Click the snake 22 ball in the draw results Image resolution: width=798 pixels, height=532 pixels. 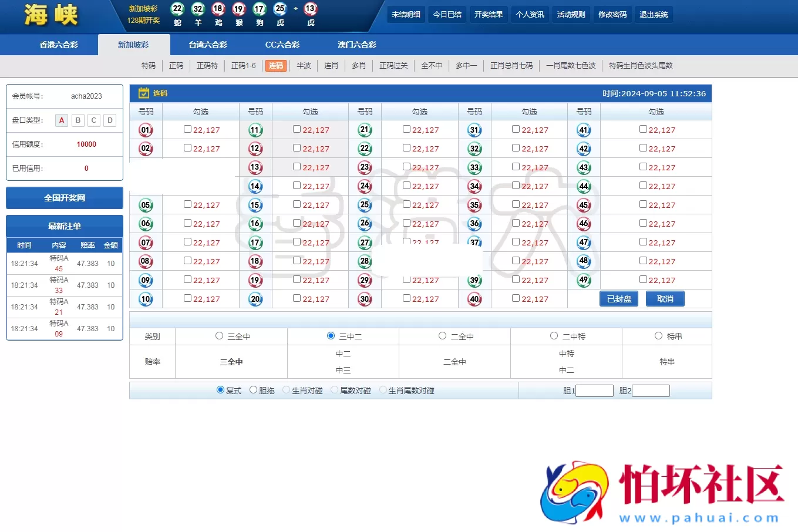[177, 10]
